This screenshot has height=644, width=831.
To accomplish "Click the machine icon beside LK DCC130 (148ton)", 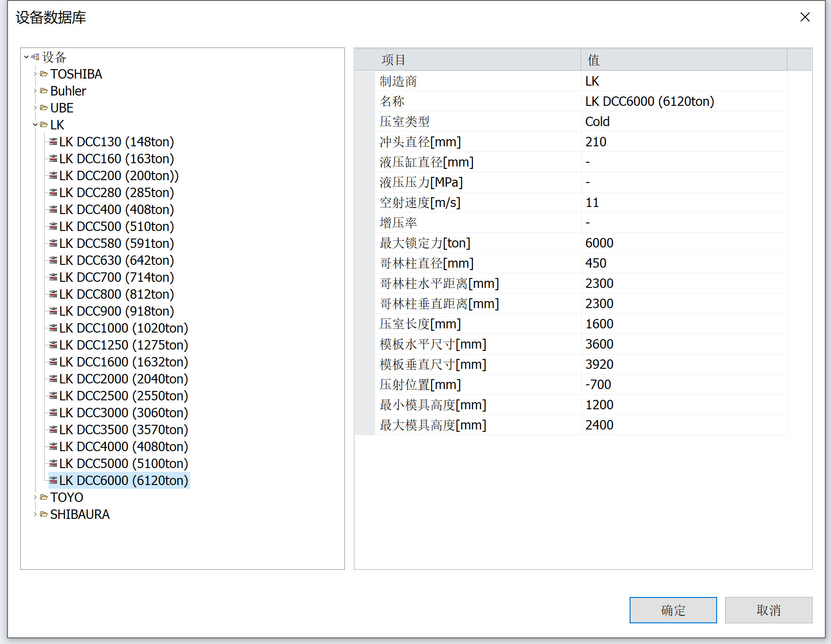I will 53,142.
